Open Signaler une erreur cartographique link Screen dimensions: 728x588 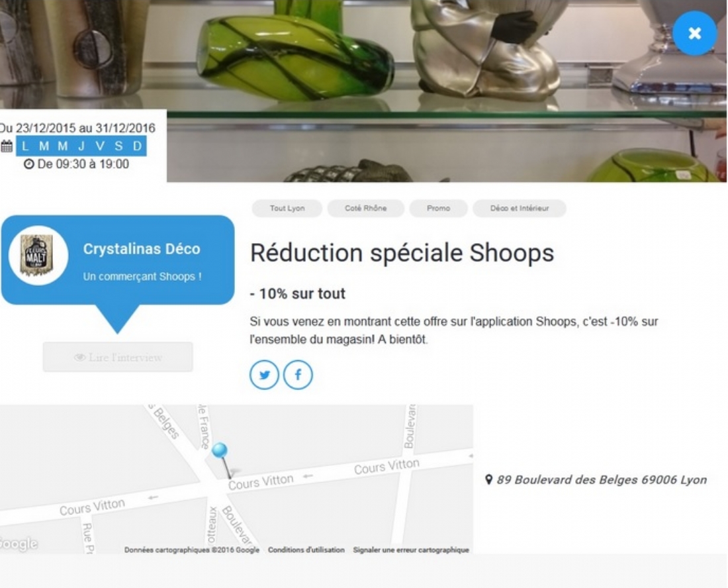click(x=411, y=550)
